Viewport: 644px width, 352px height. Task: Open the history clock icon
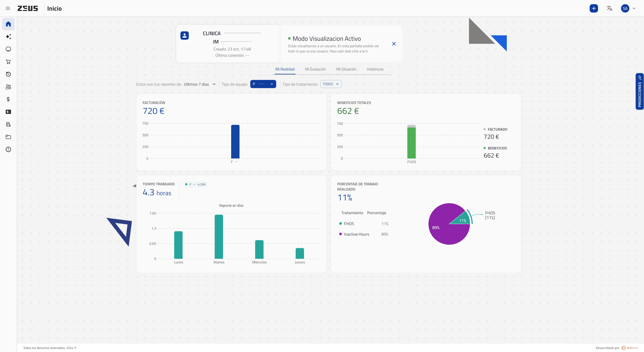(x=8, y=74)
